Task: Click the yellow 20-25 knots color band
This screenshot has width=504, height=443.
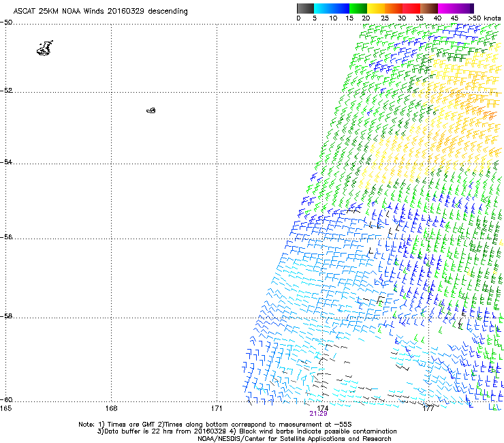Action: (x=376, y=8)
